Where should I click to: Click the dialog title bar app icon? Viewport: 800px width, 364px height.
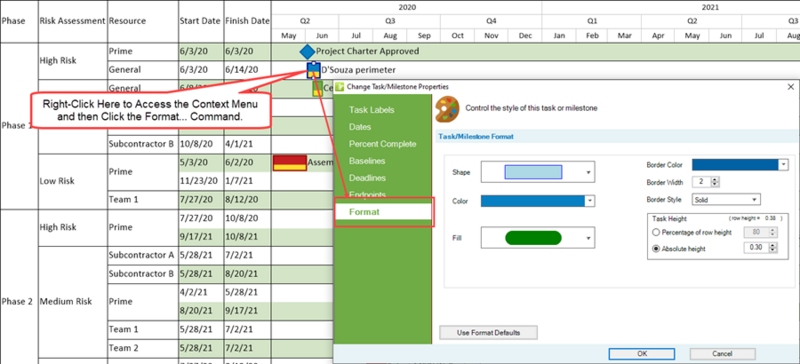[340, 87]
